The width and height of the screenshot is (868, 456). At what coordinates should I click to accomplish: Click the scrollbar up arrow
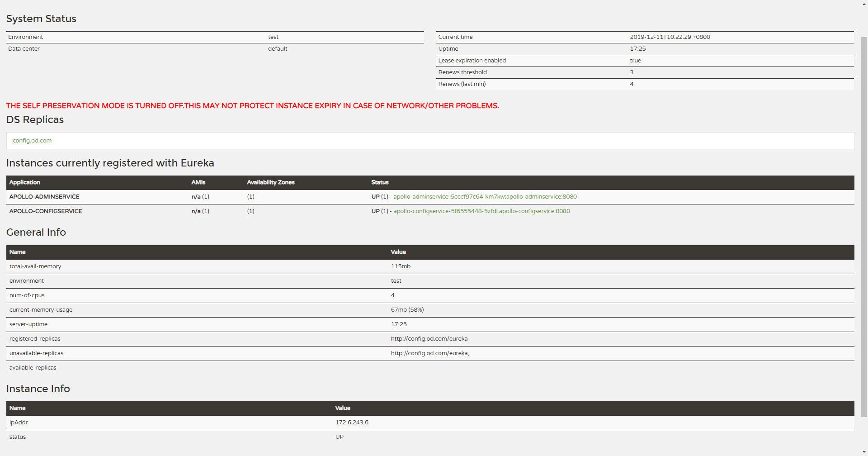click(864, 4)
